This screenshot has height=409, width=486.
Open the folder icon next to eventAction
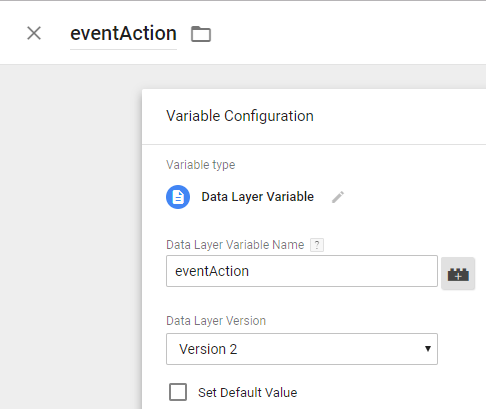201,34
